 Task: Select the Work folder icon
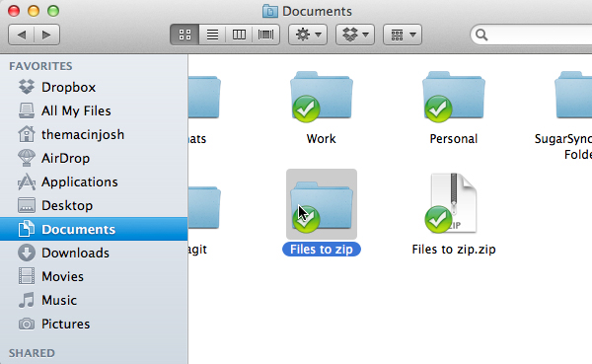(322, 97)
